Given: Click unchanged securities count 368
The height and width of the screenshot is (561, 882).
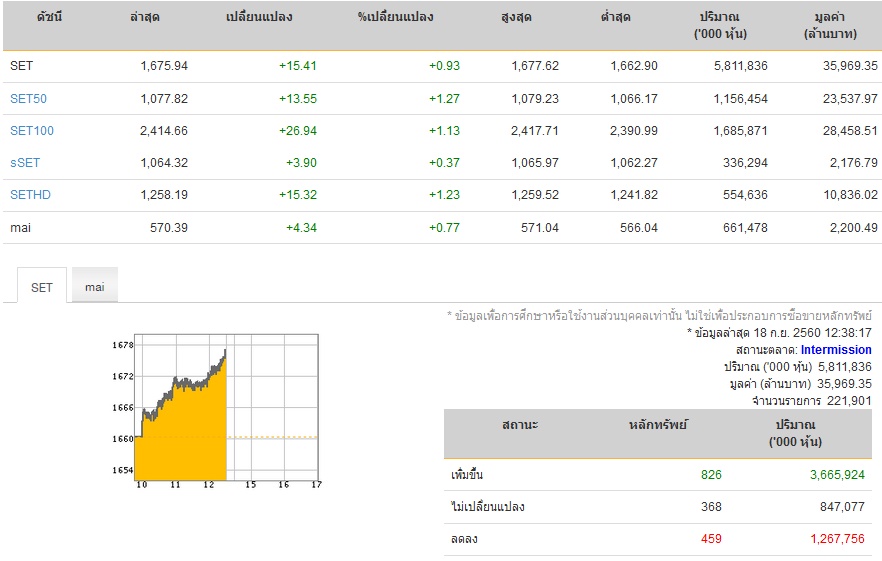Looking at the screenshot, I should [x=711, y=506].
